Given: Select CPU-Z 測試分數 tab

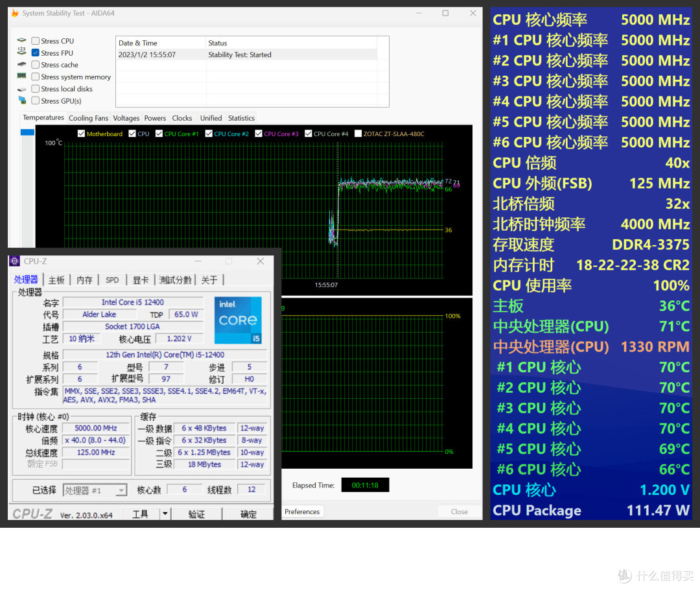Looking at the screenshot, I should click(x=175, y=280).
